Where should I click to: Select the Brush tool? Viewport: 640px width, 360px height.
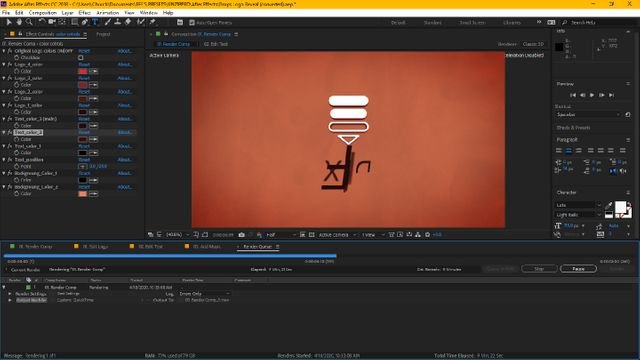[x=108, y=22]
